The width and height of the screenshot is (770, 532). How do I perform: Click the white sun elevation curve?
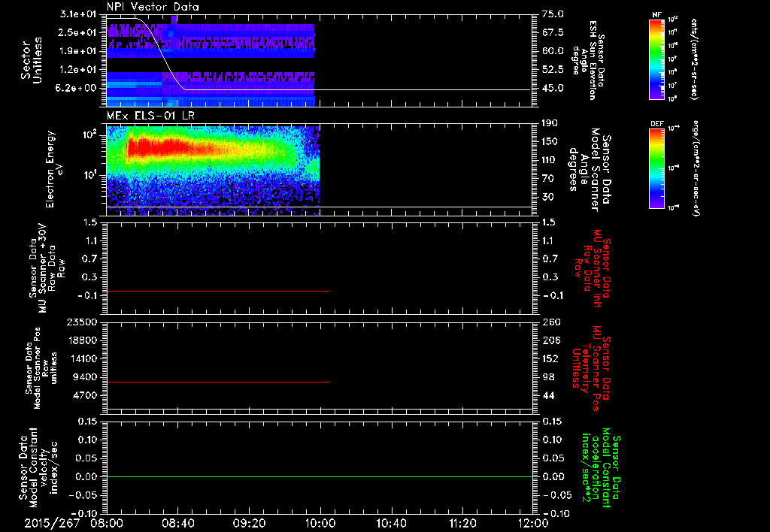[162, 54]
